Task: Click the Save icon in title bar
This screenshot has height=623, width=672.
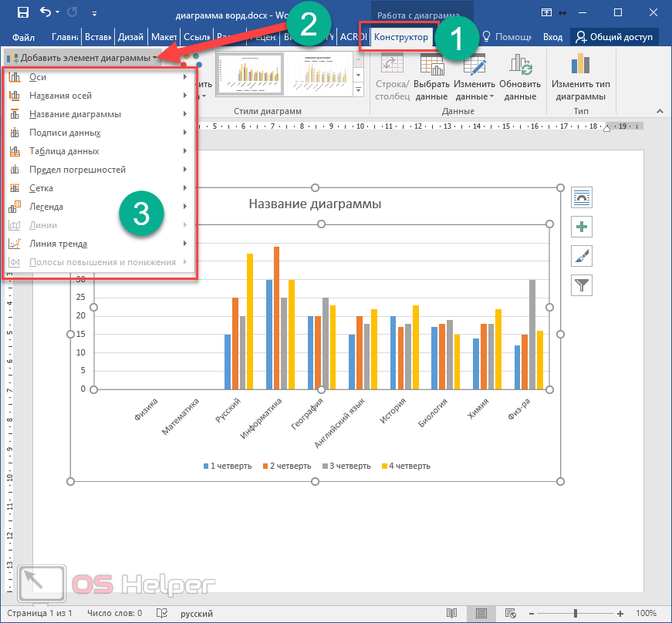Action: coord(22,12)
